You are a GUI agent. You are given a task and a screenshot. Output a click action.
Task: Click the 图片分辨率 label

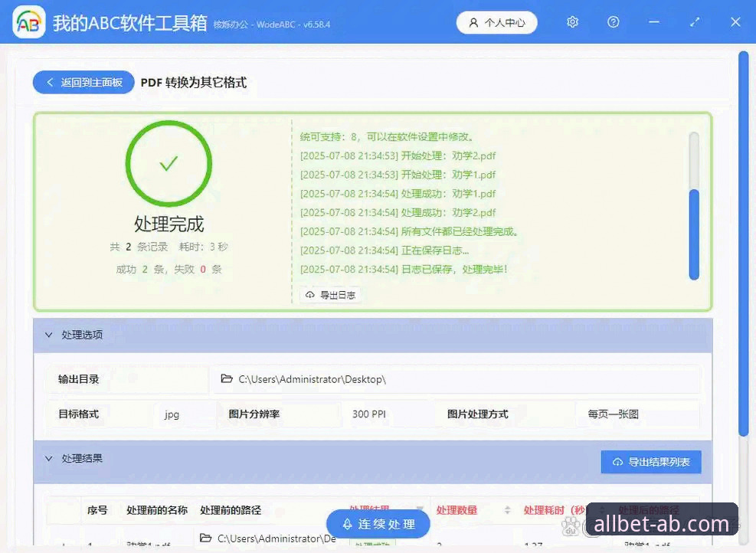click(x=254, y=414)
